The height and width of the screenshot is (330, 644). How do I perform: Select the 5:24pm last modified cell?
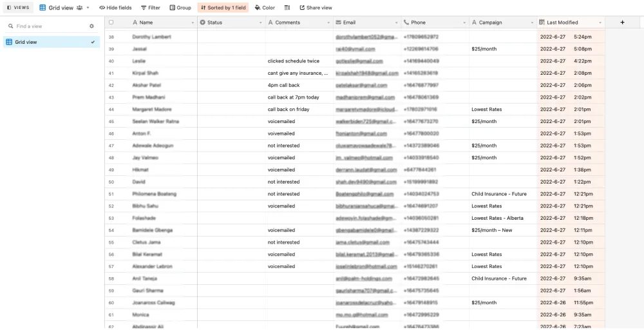coord(571,37)
